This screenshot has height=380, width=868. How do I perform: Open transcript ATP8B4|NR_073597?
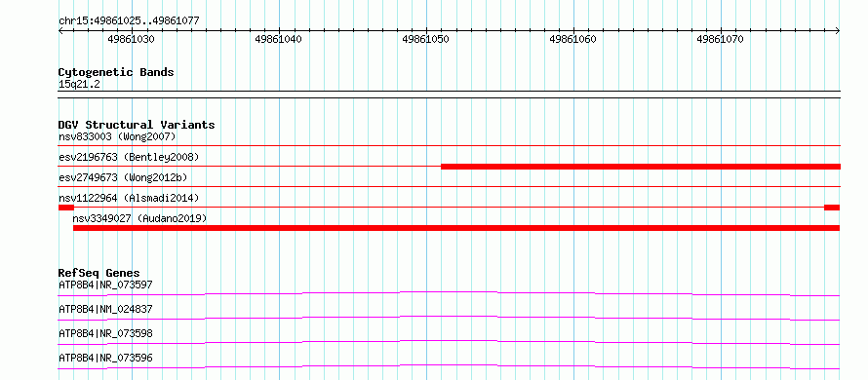(x=105, y=285)
